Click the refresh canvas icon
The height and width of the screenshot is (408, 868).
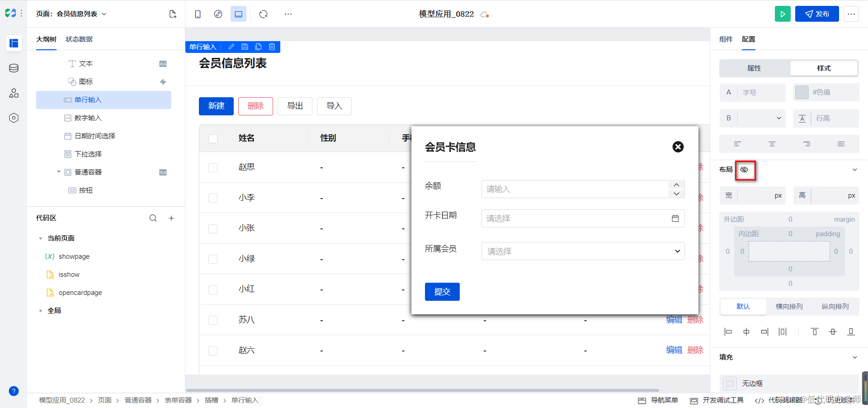263,14
